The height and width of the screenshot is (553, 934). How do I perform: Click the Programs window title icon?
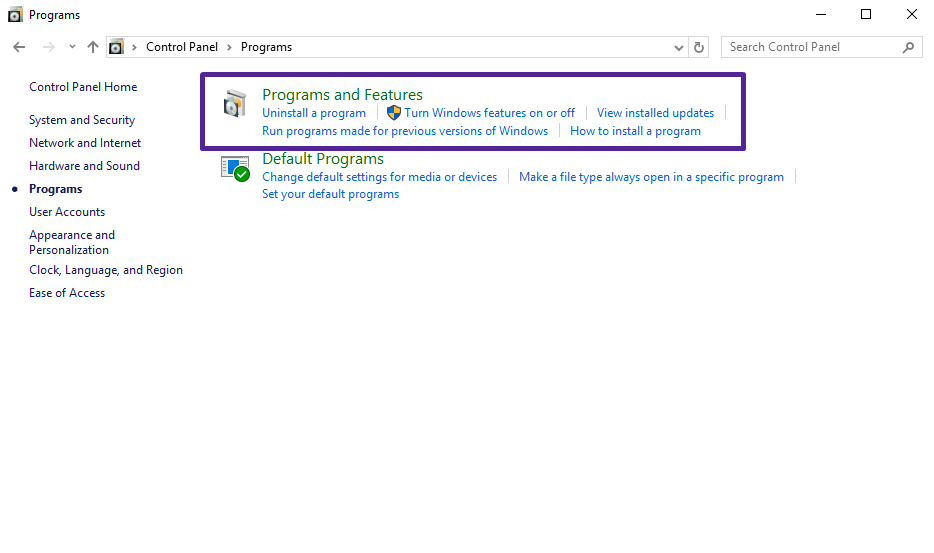(15, 14)
